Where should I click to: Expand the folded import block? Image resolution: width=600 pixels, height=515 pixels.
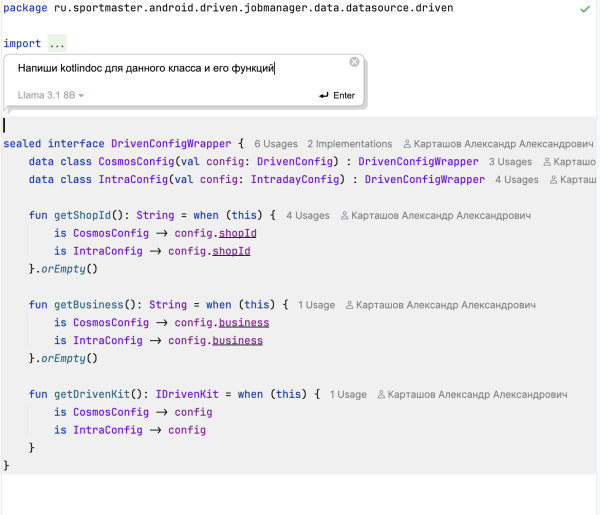[x=57, y=45]
